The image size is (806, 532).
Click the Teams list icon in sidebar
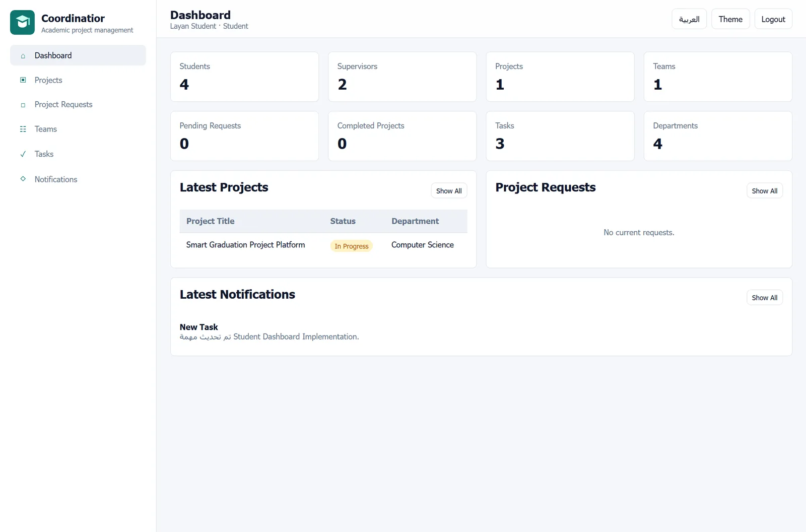pos(23,129)
